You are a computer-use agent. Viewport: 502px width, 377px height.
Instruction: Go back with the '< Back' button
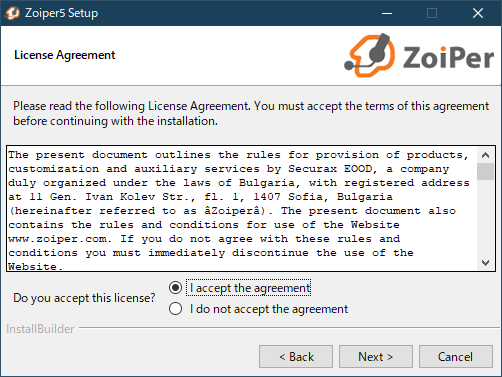(x=296, y=357)
